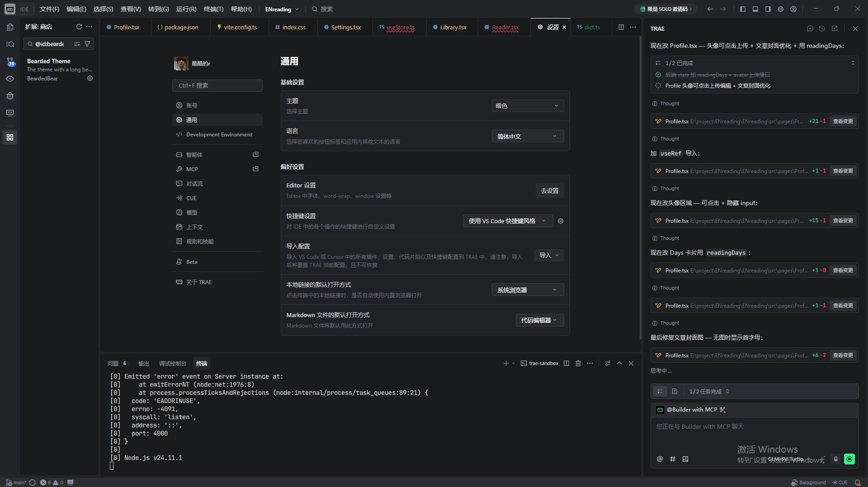This screenshot has width=868, height=487.
Task: Open the 本地链接 default browser dropdown
Action: click(x=527, y=290)
